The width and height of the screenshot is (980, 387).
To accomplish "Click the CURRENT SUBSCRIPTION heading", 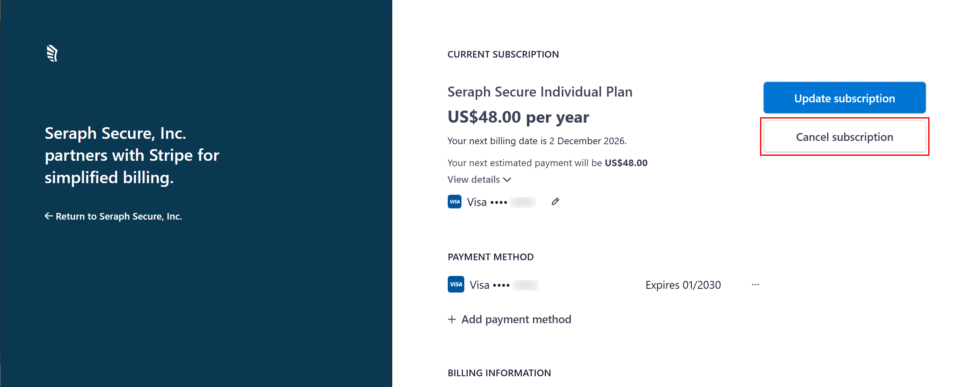I will click(503, 55).
